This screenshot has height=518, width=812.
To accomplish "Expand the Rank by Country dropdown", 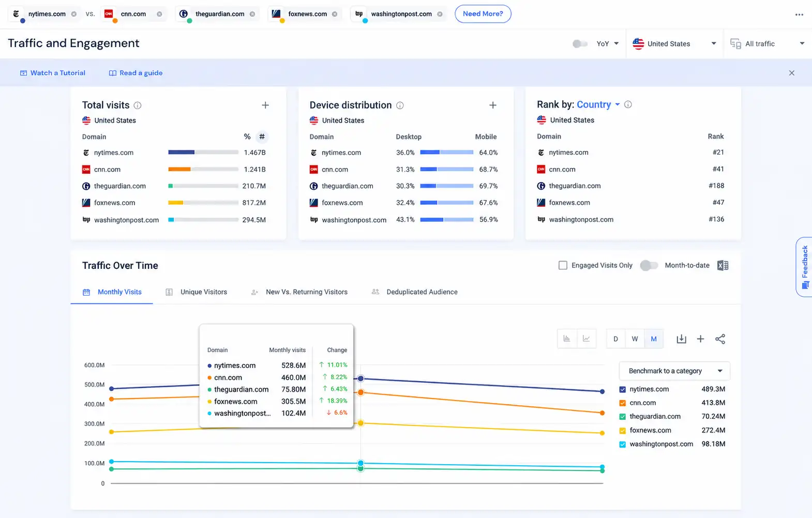I will click(598, 104).
